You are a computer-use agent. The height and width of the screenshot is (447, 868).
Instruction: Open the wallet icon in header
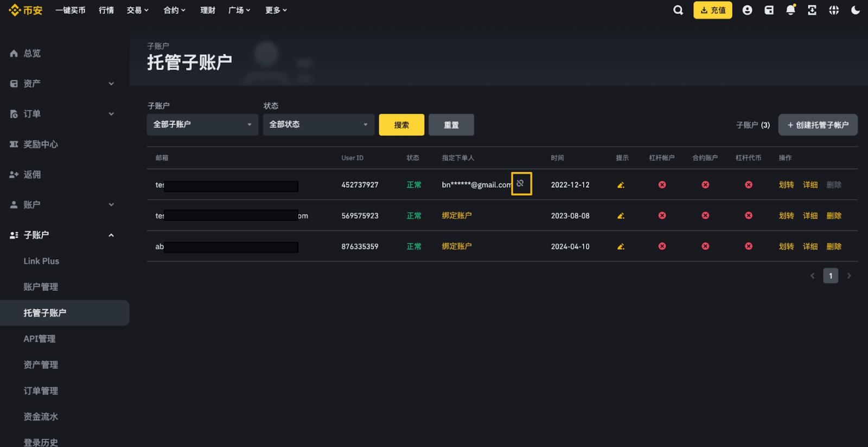tap(769, 10)
